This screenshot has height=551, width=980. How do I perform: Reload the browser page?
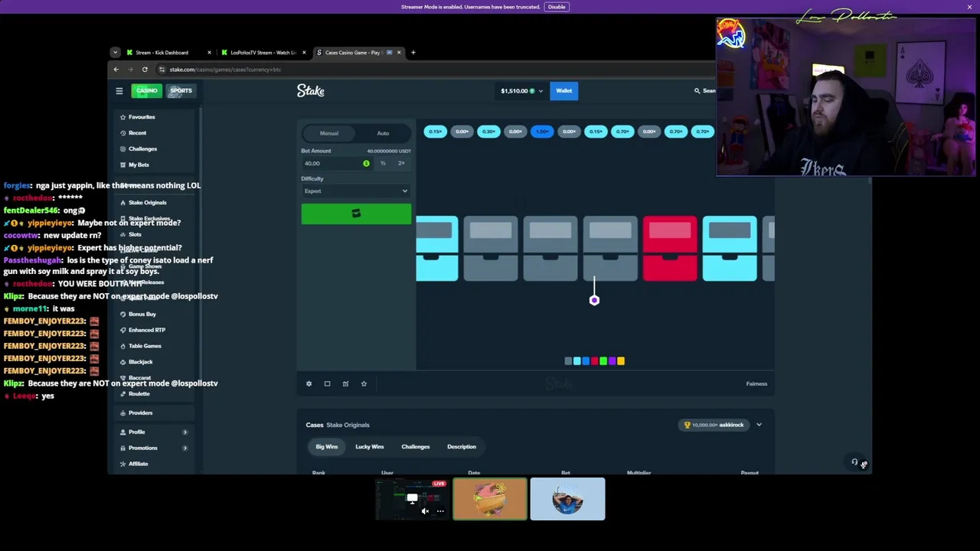tap(145, 70)
